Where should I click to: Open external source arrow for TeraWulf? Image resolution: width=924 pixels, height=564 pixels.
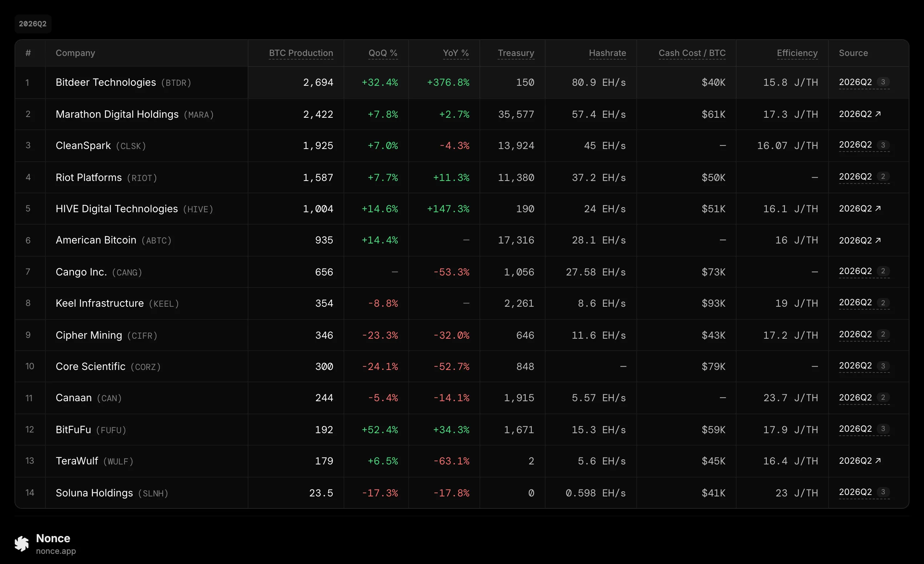click(x=878, y=460)
